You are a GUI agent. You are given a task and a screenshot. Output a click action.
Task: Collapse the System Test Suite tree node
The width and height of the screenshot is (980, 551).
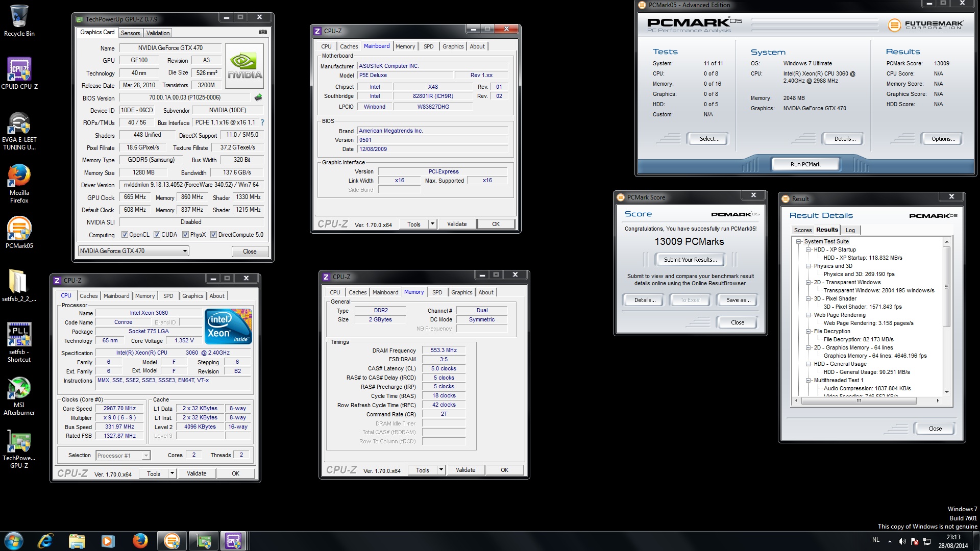point(798,241)
